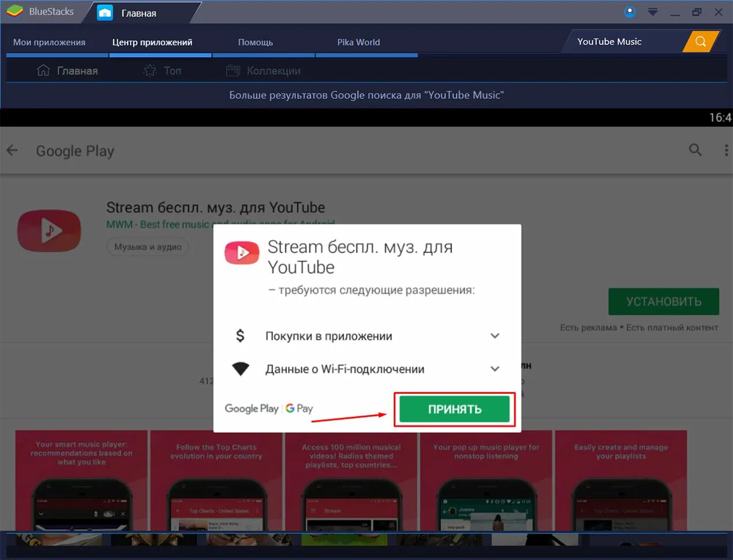Close the BlueStacks window
Image resolution: width=733 pixels, height=560 pixels.
pos(719,12)
